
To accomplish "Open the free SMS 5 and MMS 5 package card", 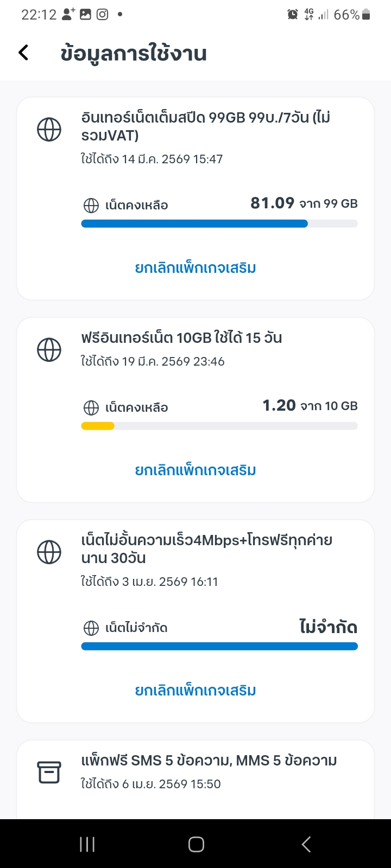I will pos(209,772).
